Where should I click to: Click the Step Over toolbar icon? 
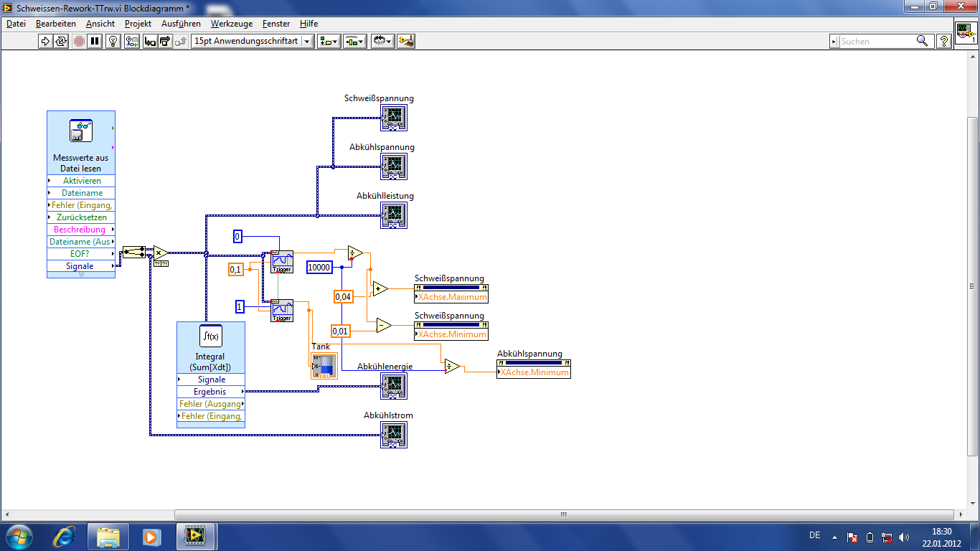[165, 41]
